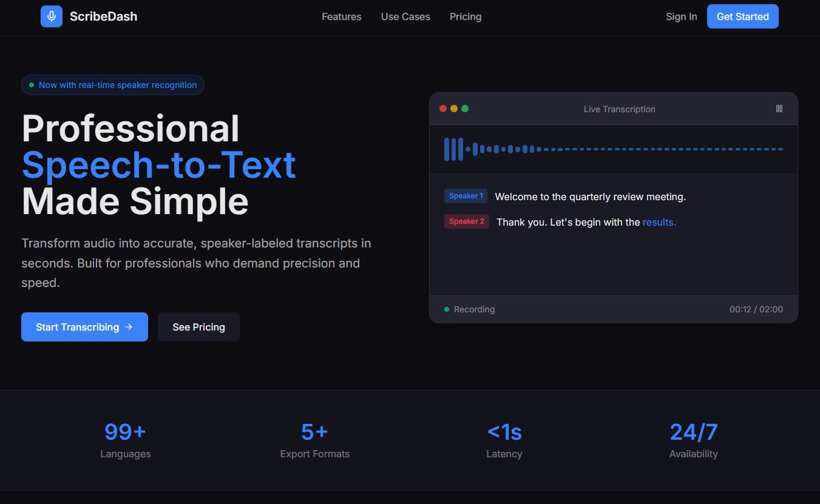
Task: Click the 00:12 / 02:00 timer
Action: click(x=756, y=309)
